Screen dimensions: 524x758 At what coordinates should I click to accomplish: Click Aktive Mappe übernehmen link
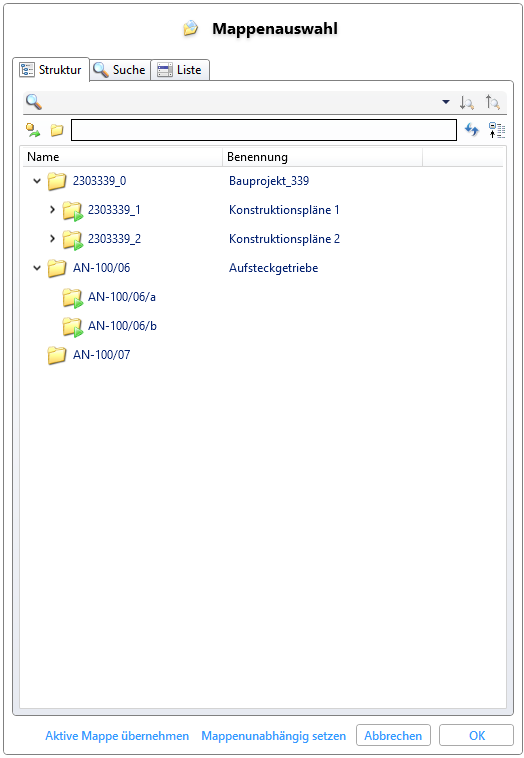click(x=117, y=736)
